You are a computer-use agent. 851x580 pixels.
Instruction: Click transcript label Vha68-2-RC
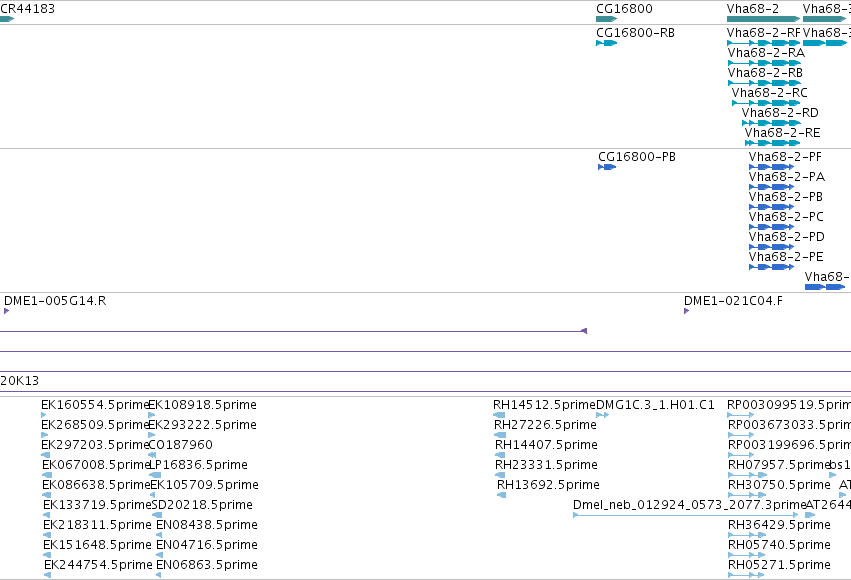coord(769,93)
